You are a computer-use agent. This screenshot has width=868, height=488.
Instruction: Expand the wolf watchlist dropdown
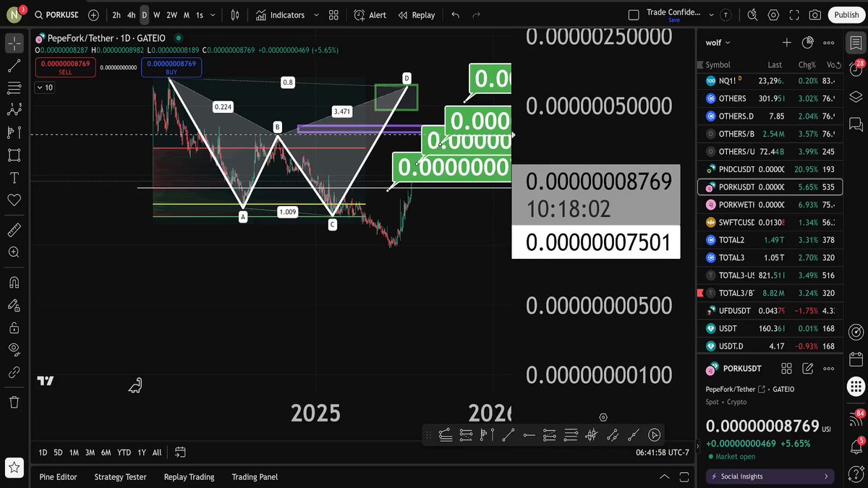tap(718, 43)
